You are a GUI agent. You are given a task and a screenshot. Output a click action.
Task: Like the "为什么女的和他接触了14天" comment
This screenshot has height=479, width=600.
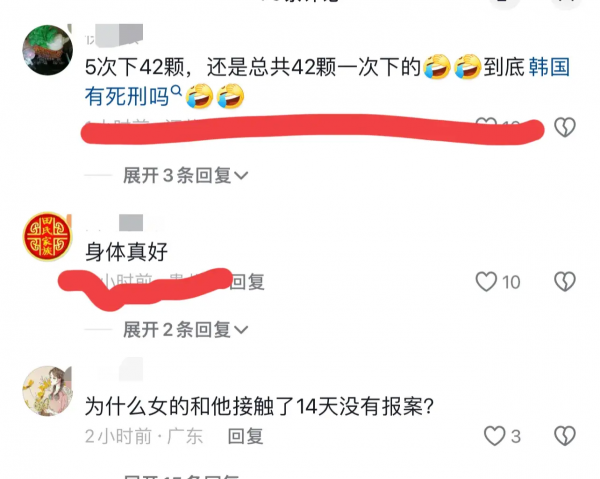tap(494, 436)
